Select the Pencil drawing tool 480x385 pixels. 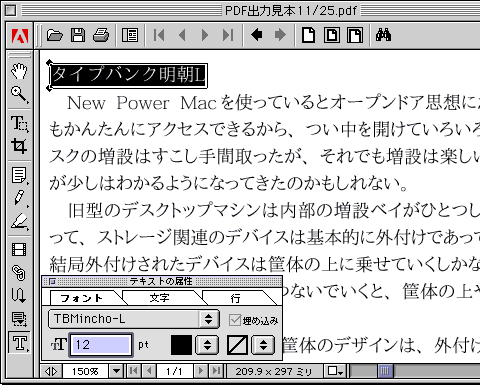coord(19,198)
